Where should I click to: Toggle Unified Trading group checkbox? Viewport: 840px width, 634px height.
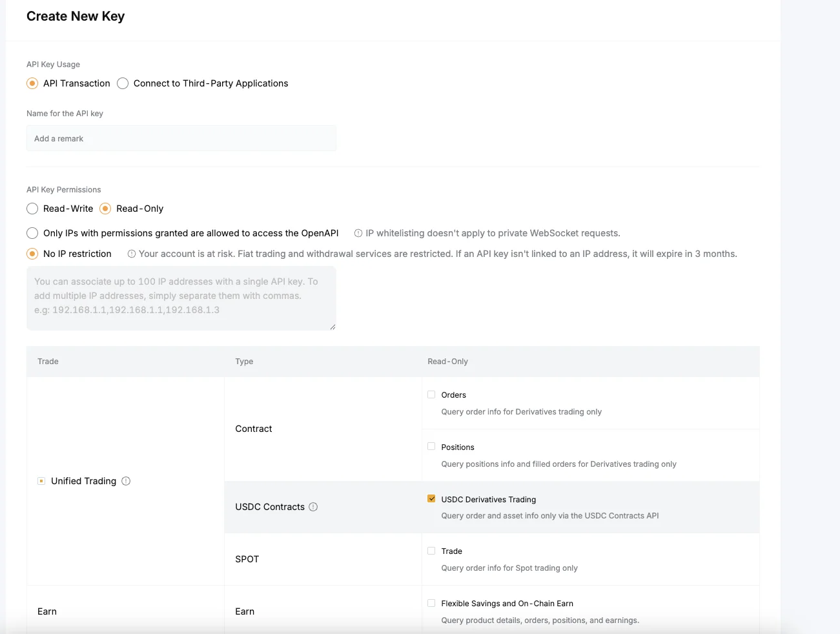pos(41,481)
